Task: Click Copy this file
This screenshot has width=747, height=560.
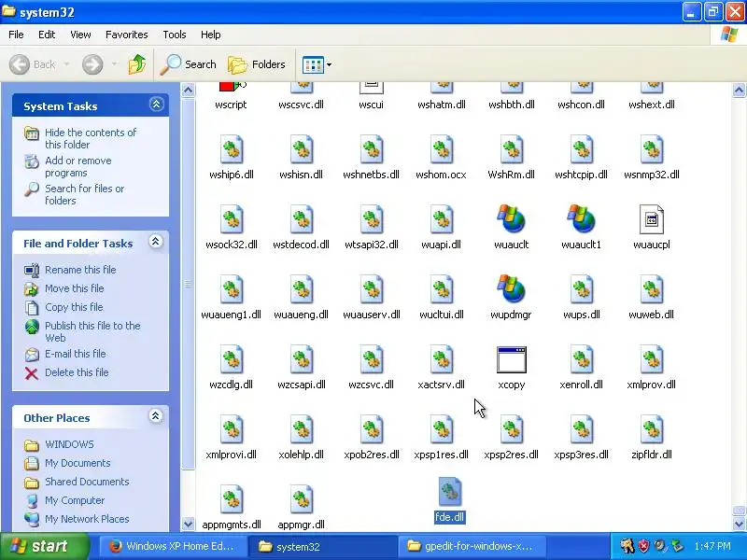Action: click(x=74, y=307)
